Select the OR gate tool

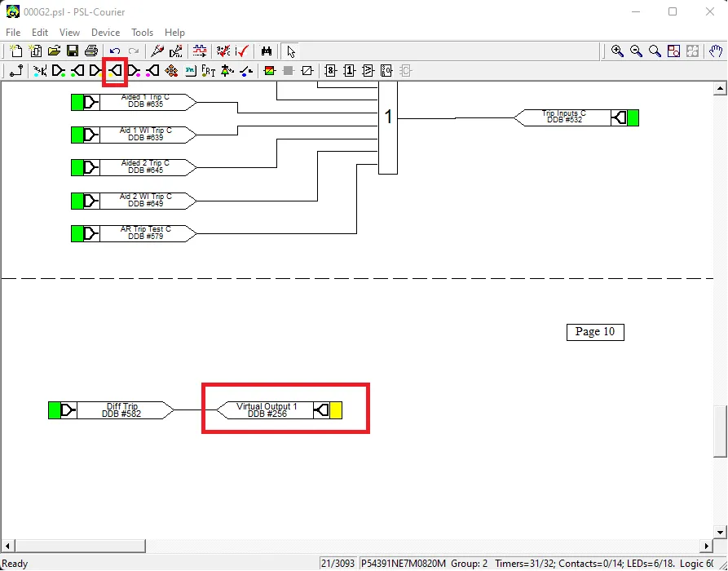click(349, 71)
